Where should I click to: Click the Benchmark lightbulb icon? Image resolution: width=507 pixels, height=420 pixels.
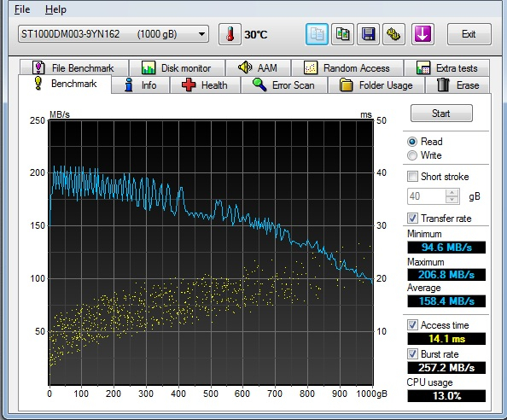(x=38, y=83)
